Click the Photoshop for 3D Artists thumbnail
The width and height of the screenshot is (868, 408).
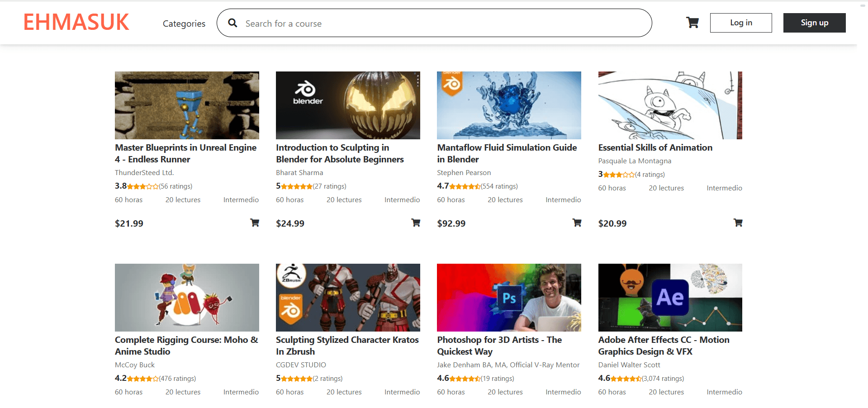(509, 297)
